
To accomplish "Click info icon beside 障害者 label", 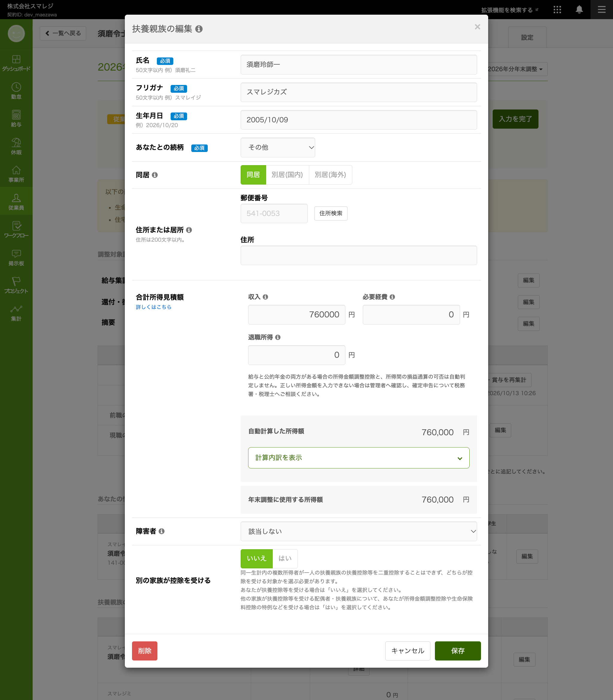I will 161,532.
